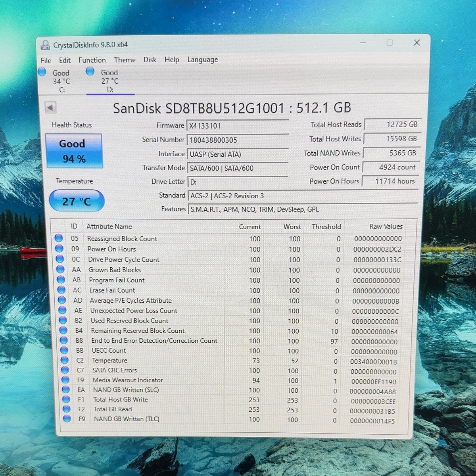Click status circle for Reassigned Block Count
The image size is (476, 476).
59,238
